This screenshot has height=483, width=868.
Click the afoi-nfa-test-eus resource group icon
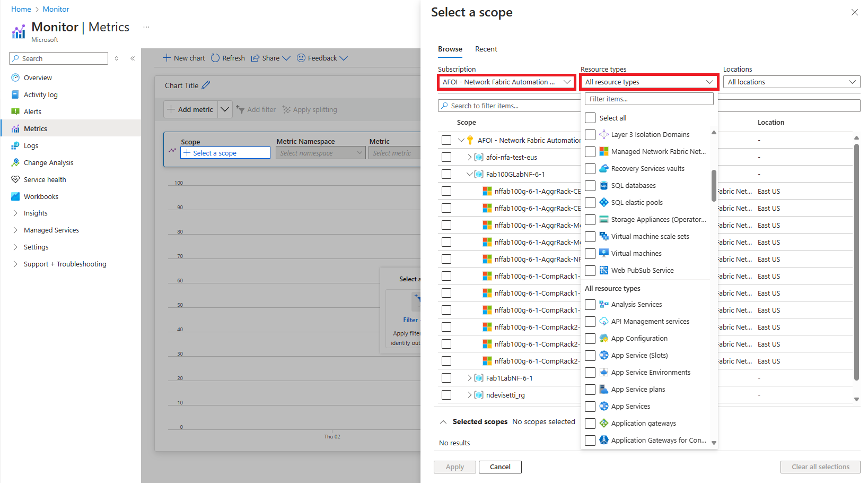(479, 157)
